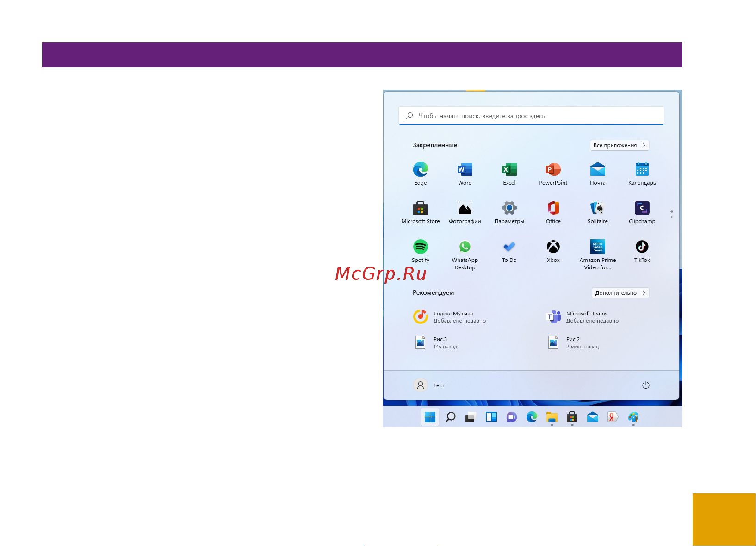This screenshot has height=546, width=756.
Task: Launch TikTok from pinned apps
Action: 642,251
